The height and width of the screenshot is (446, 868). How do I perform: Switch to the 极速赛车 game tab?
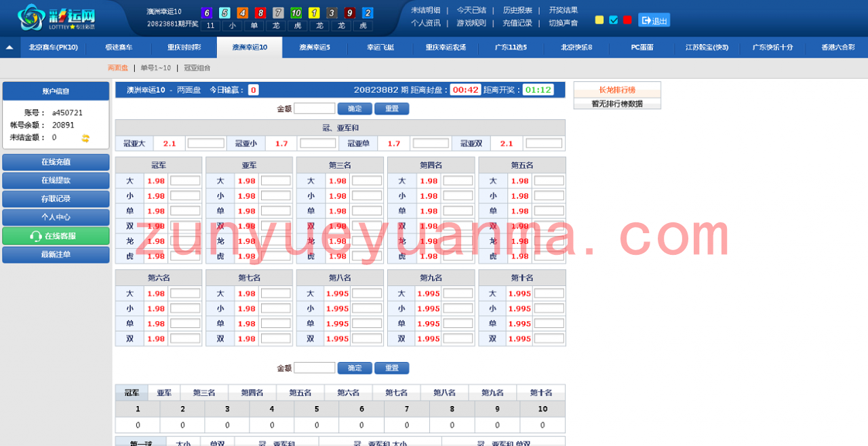tap(119, 47)
